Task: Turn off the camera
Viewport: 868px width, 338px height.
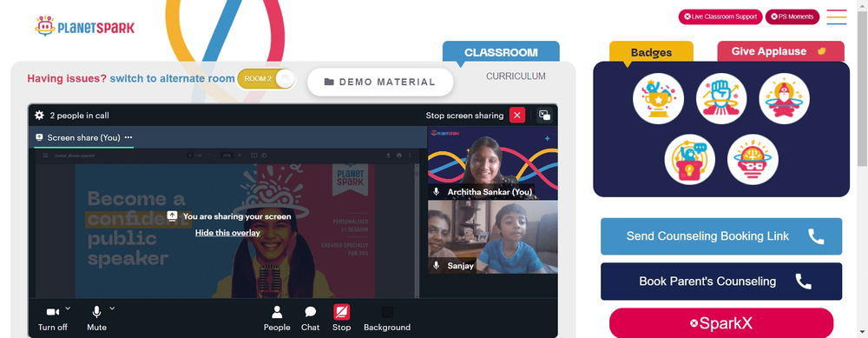Action: 53,319
